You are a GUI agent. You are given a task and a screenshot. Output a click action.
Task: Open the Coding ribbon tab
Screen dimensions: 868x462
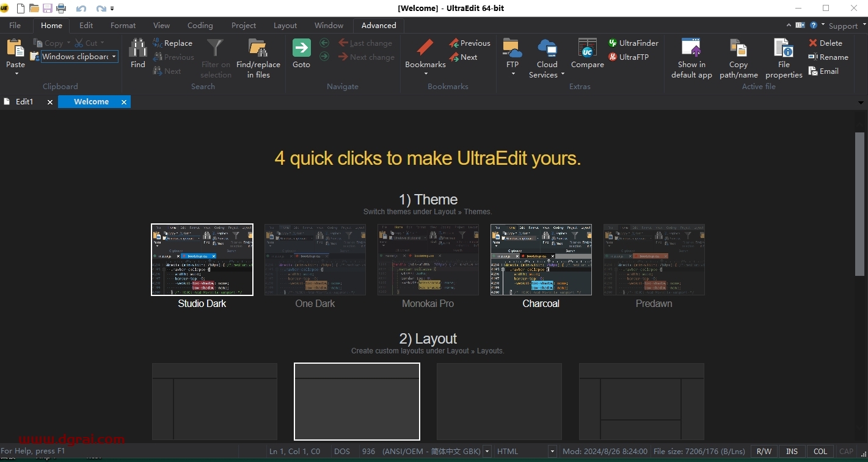(x=200, y=26)
